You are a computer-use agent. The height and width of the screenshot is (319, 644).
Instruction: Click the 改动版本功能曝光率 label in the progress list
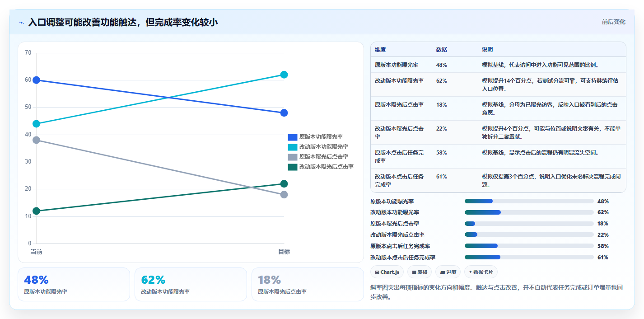[395, 212]
